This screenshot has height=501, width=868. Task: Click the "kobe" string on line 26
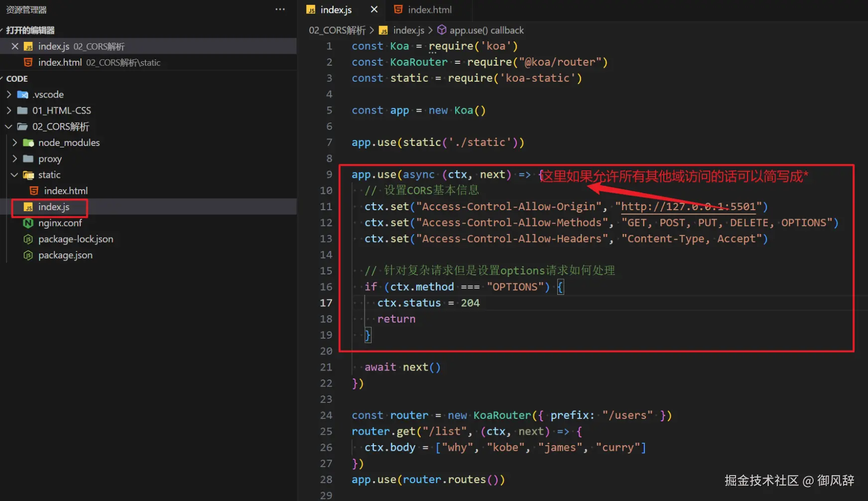coord(505,448)
